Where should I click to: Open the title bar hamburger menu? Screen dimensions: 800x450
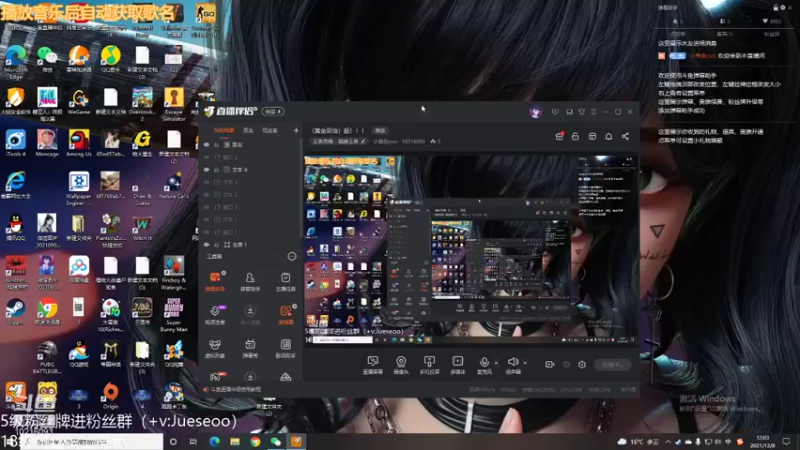[x=593, y=112]
